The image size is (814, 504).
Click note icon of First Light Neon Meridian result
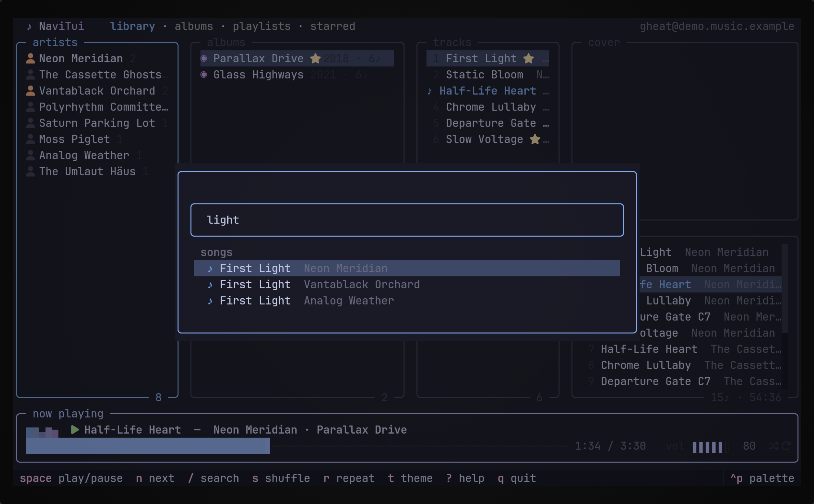210,269
